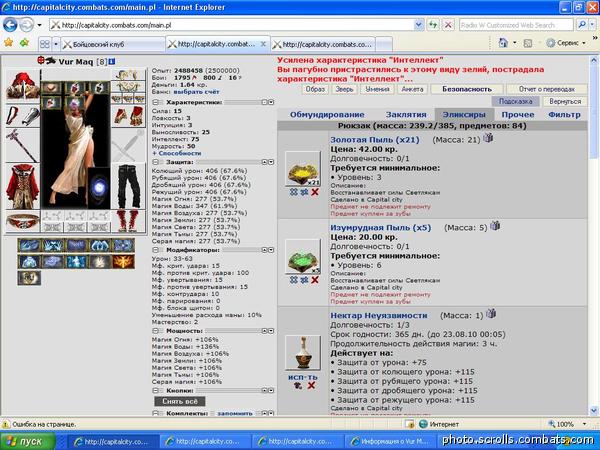
Task: Move the Модификаторы section up with its arrow
Action: [264, 250]
